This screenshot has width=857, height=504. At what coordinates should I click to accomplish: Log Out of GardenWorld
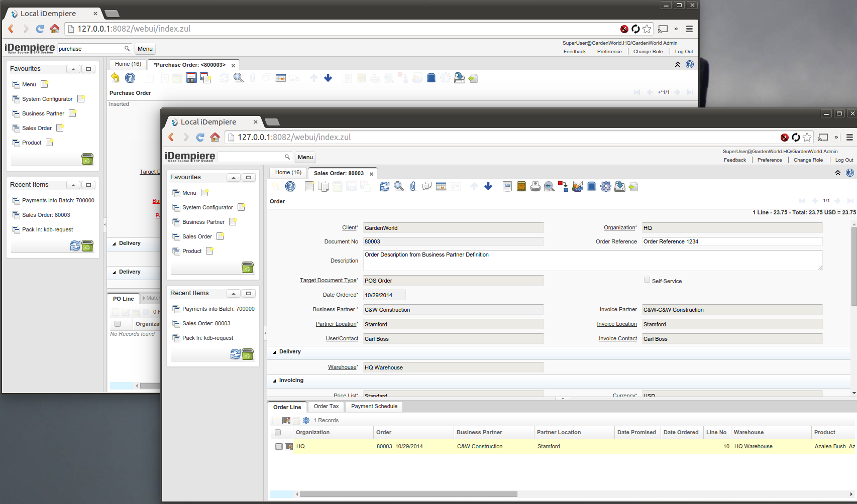pos(844,160)
